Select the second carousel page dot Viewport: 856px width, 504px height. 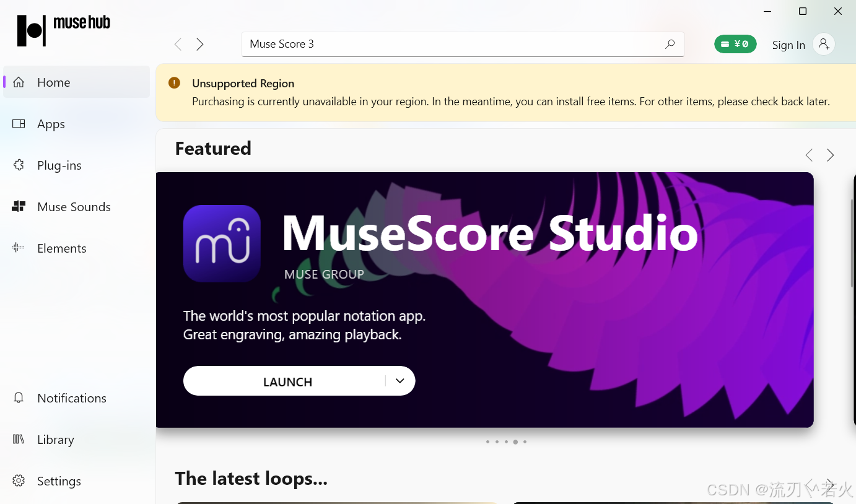(497, 442)
